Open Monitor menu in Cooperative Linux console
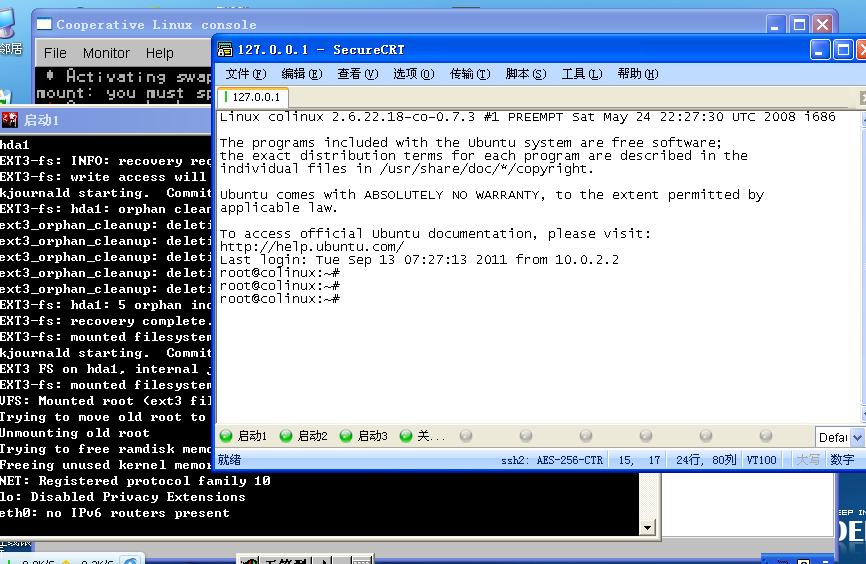Viewport: 866px width, 564px height. 106,53
